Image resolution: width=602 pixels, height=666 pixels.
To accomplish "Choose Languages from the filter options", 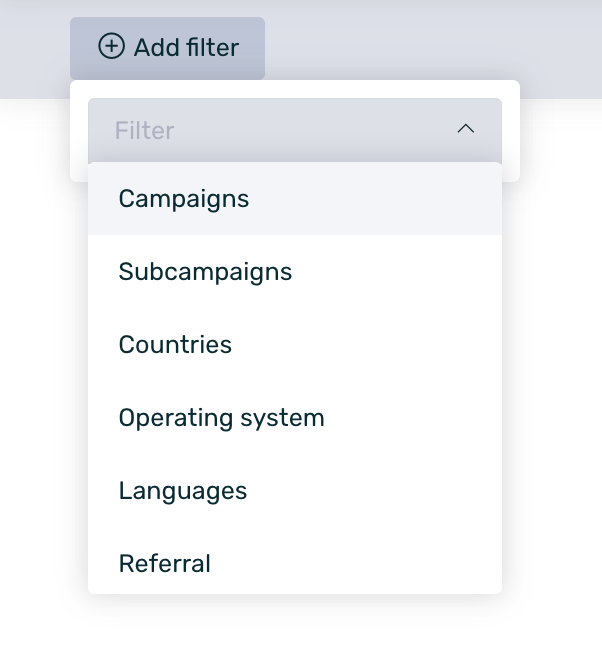I will [182, 491].
